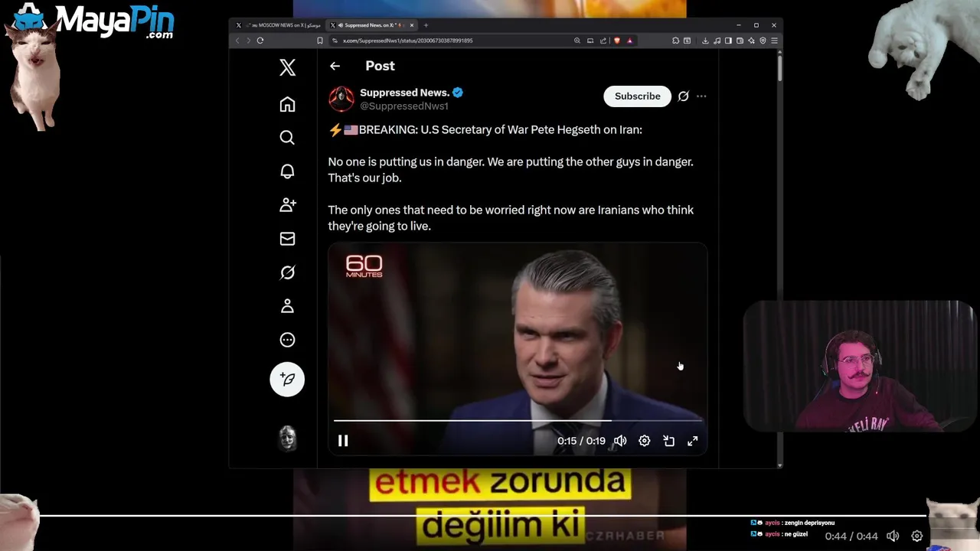Image resolution: width=980 pixels, height=551 pixels.
Task: Open Notifications bell in X sidebar
Action: pyautogui.click(x=287, y=171)
